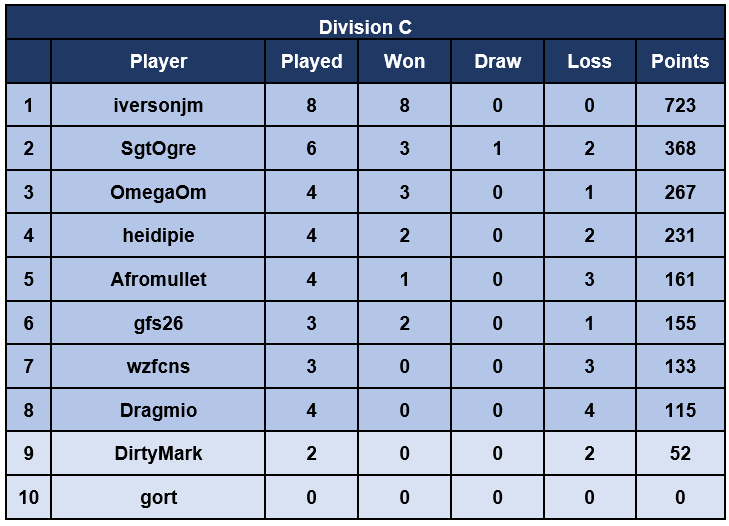Click the gfs26 player cell
The height and width of the screenshot is (526, 729).
click(x=158, y=323)
